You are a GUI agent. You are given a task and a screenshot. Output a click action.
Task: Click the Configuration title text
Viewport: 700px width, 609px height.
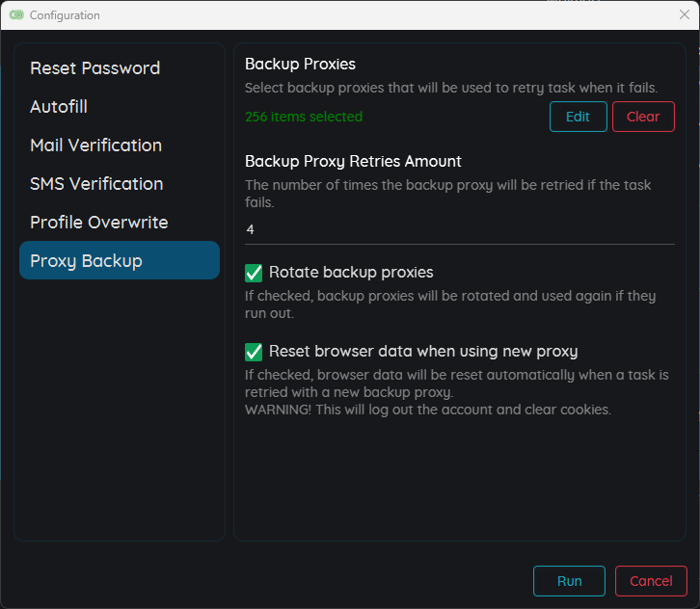click(65, 15)
